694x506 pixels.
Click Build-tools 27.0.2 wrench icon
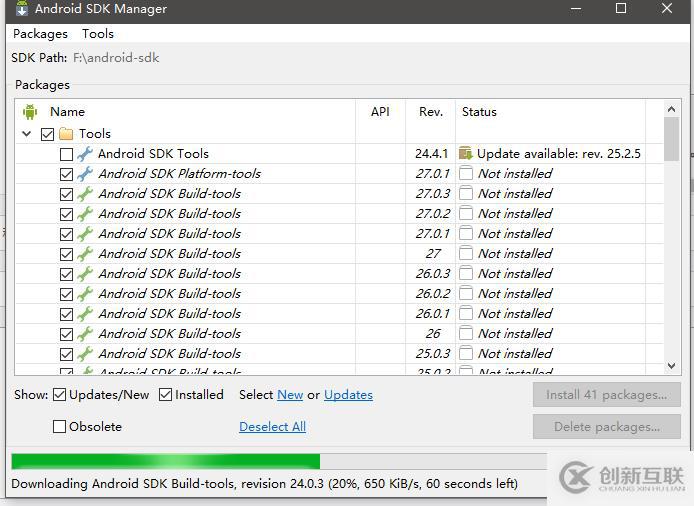(85, 213)
